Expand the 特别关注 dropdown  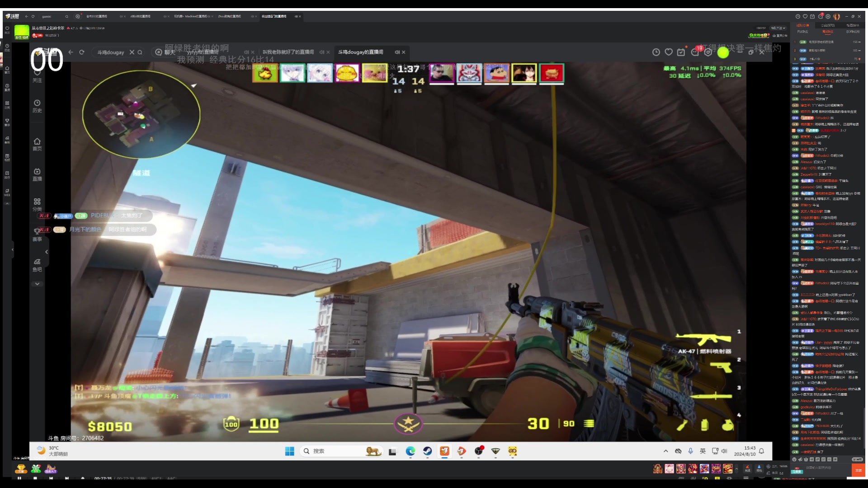778,28
